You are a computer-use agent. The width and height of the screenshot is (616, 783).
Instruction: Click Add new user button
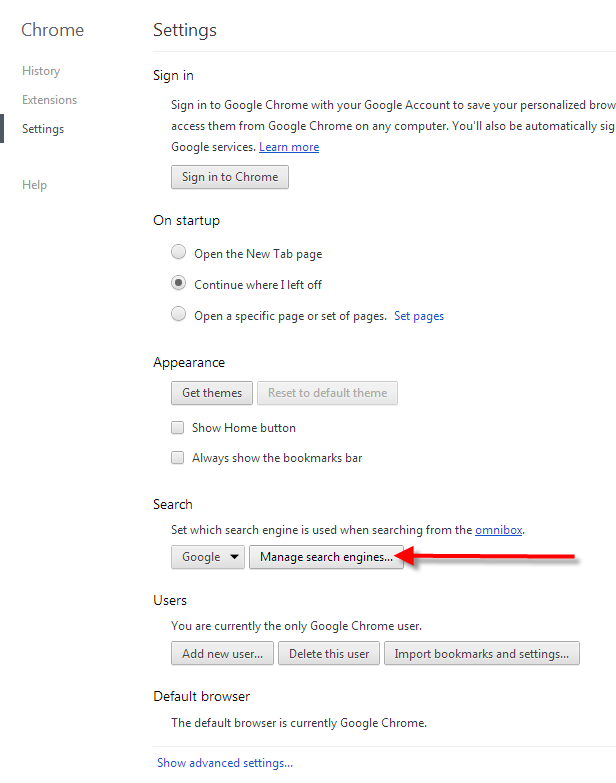[222, 654]
